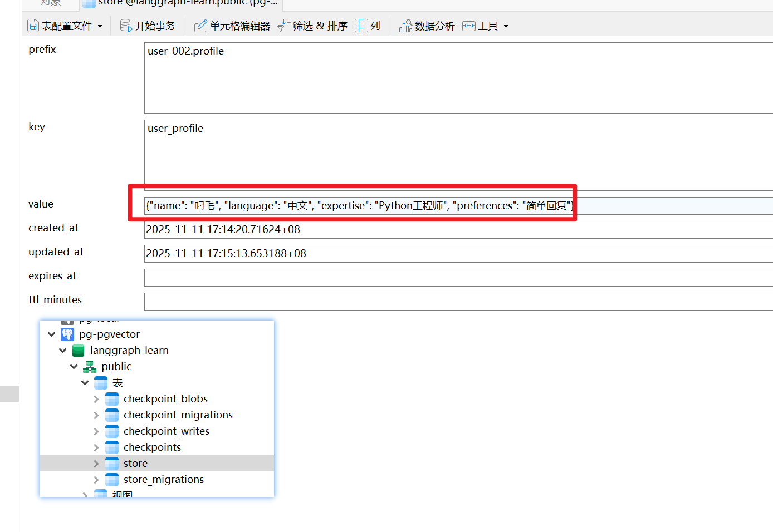This screenshot has width=773, height=532.
Task: Open 筛选 & 排序 filter and sort
Action: (312, 26)
